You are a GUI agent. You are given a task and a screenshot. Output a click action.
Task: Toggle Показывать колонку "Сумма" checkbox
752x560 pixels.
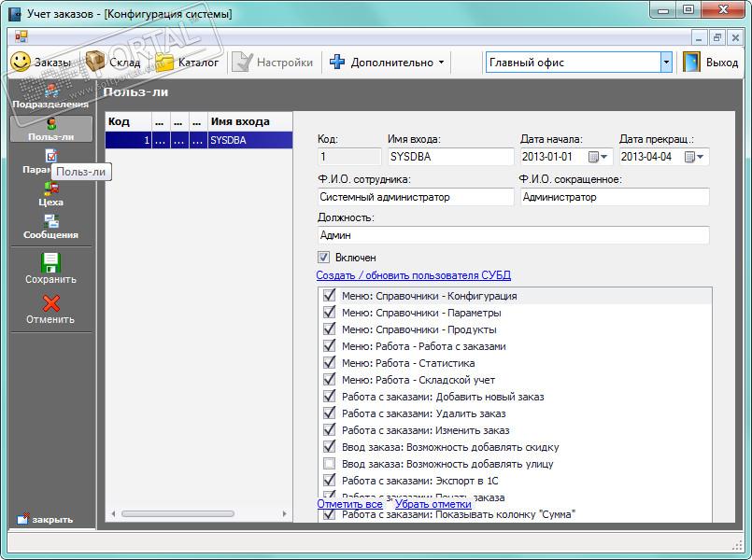point(330,514)
